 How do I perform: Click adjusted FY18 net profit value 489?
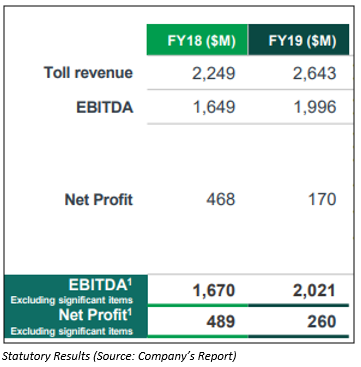[x=220, y=322]
